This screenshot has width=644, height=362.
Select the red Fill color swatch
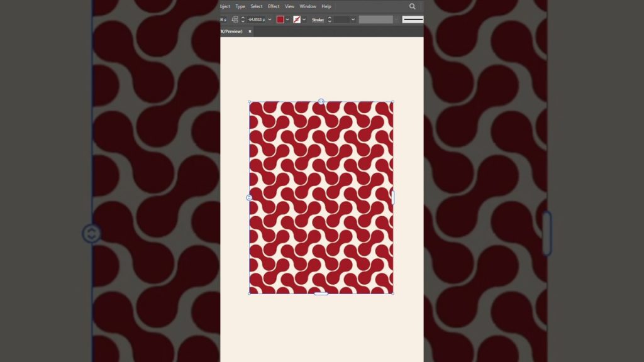(x=281, y=19)
